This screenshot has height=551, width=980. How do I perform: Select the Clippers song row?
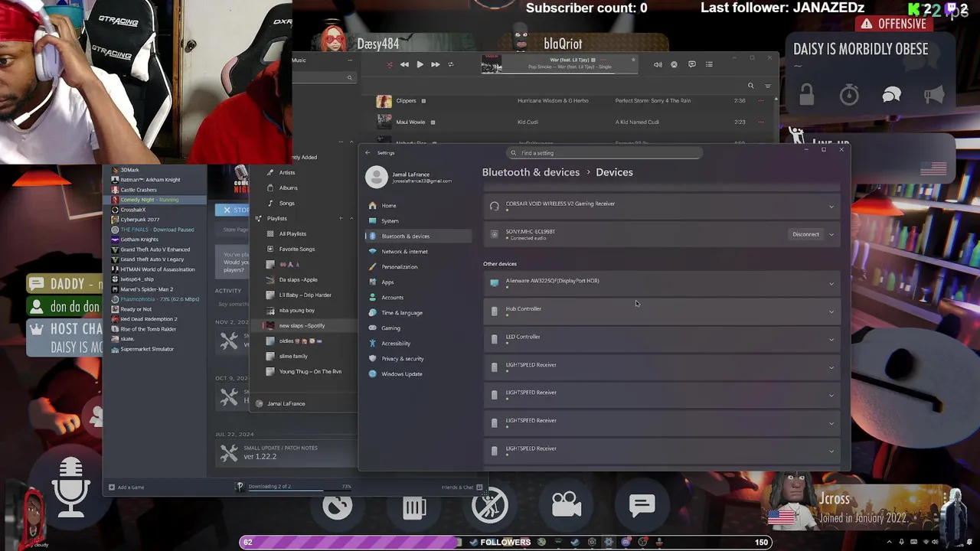point(570,100)
